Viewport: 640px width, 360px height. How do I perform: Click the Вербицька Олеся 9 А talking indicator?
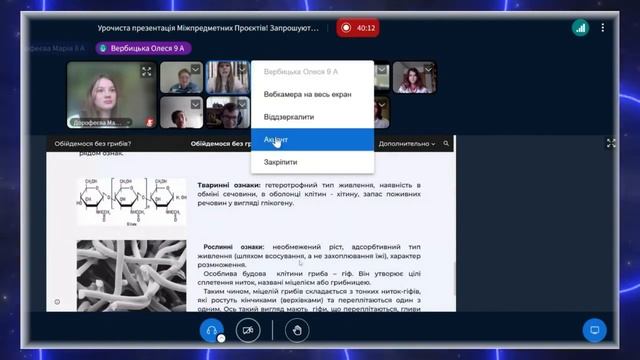(x=143, y=48)
